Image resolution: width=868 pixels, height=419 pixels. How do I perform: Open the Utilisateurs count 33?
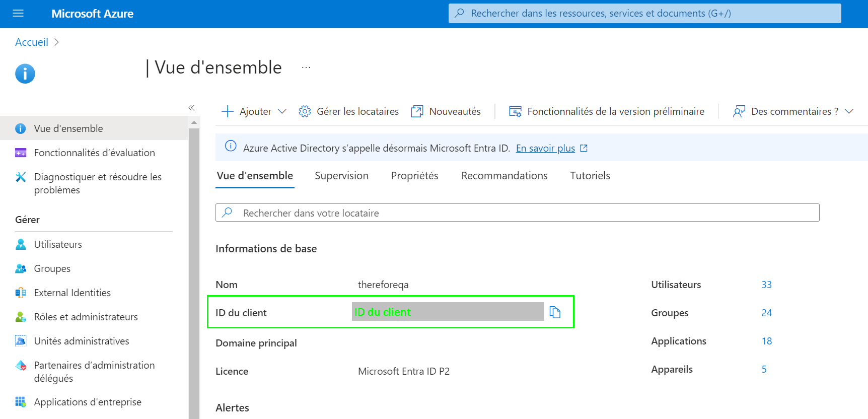point(766,285)
